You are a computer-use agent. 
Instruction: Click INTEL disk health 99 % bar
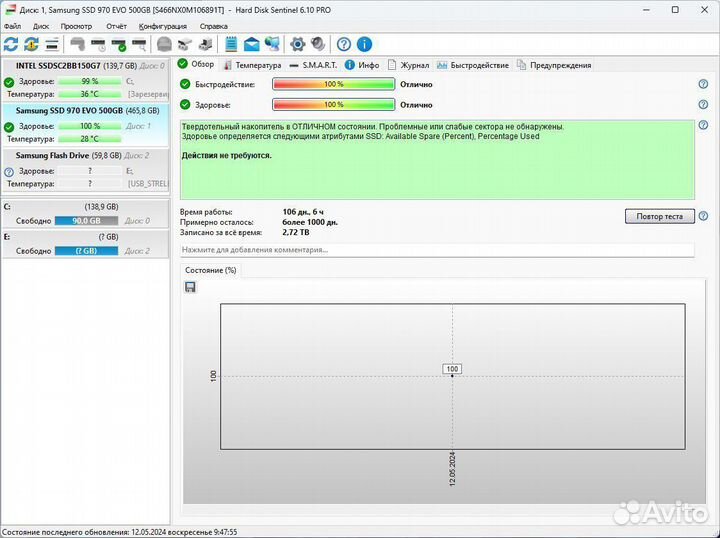(x=90, y=81)
